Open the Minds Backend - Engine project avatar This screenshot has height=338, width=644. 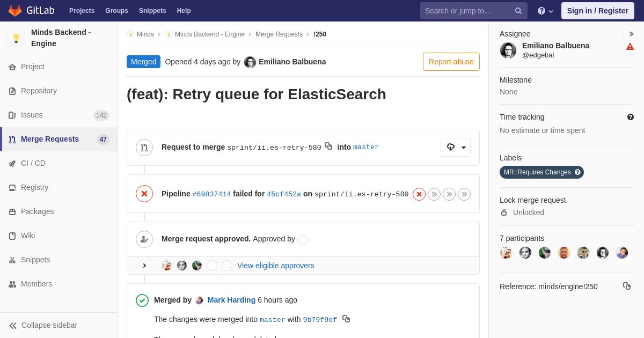pos(16,38)
